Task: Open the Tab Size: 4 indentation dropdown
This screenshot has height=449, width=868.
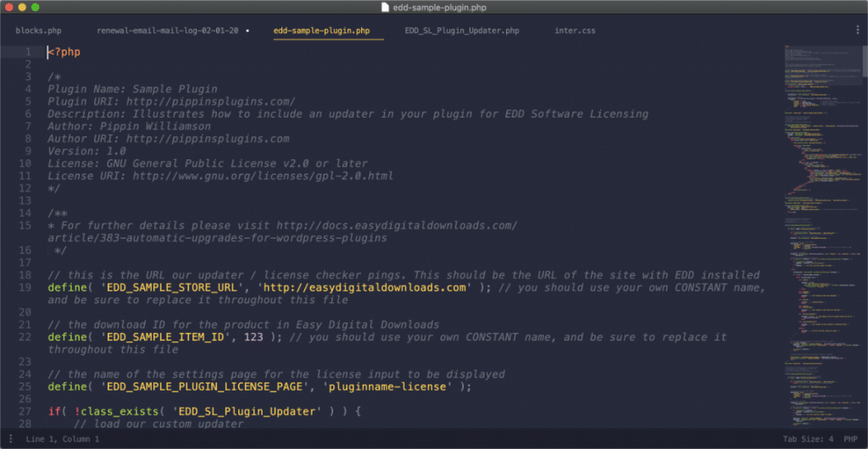Action: 806,439
